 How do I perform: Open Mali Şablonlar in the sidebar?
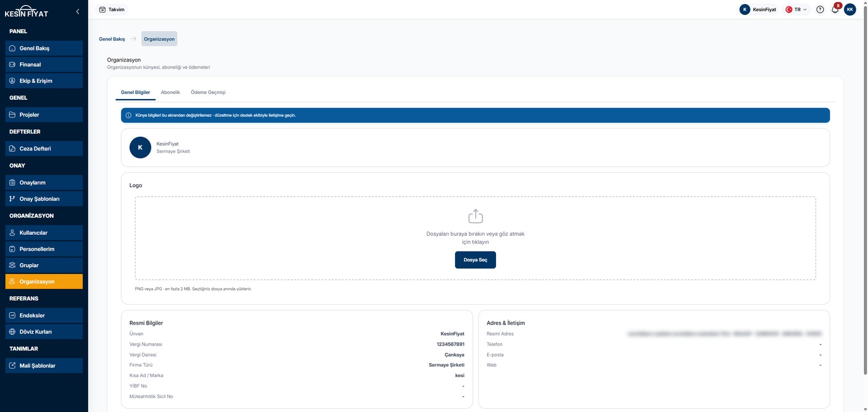click(x=44, y=365)
